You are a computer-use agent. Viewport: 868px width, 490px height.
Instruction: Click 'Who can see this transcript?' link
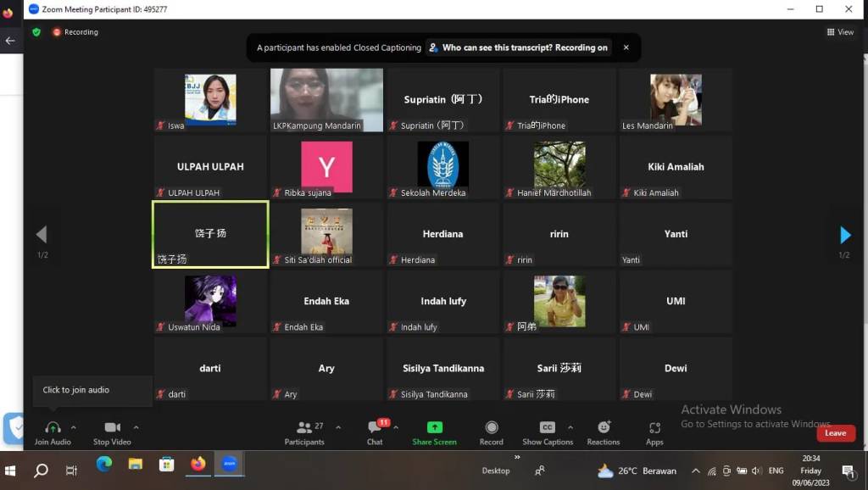coord(525,48)
